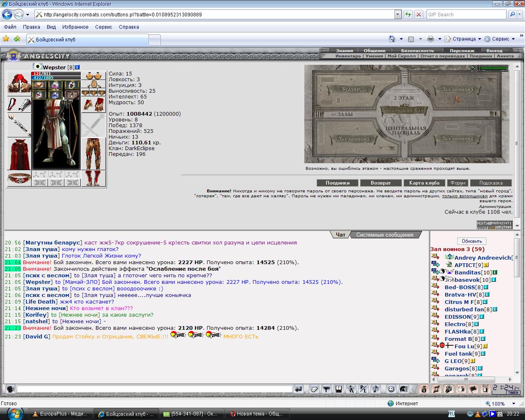
Task: Open the Избранное browser menu
Action: click(75, 27)
